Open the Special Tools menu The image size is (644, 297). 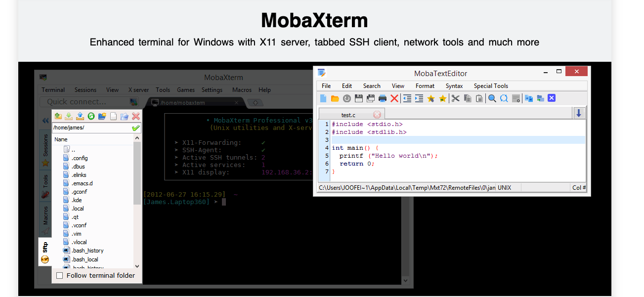point(491,86)
